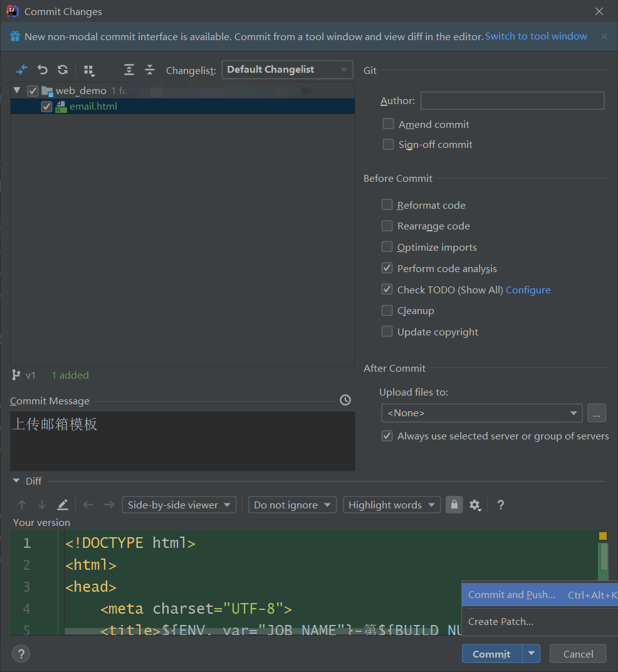Toggle the diff scroll lock icon
The image size is (618, 672).
454,505
